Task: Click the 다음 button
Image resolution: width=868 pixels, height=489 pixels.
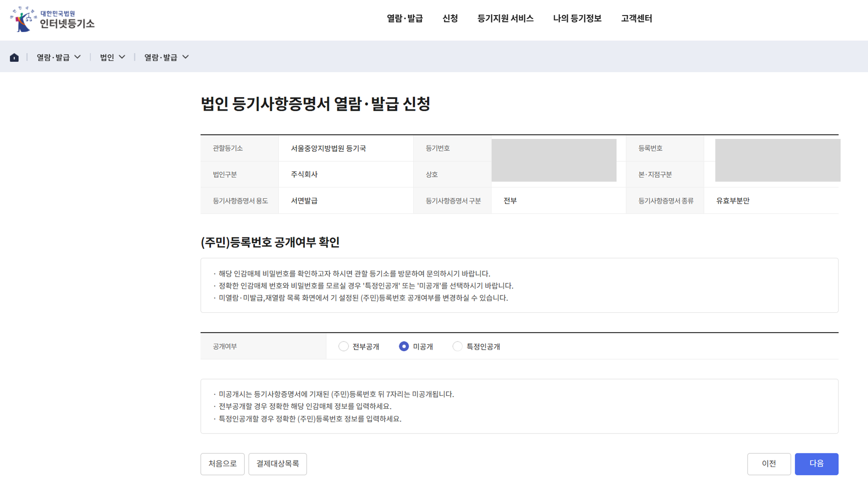Action: coord(816,464)
